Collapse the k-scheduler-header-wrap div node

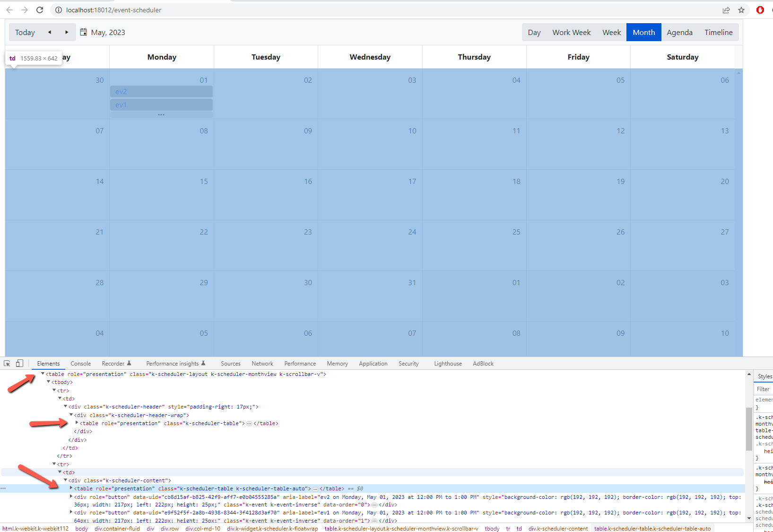[71, 415]
